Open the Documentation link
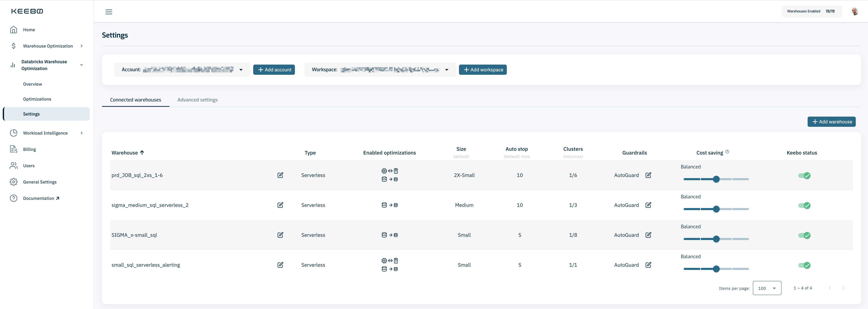This screenshot has width=868, height=309. (41, 198)
